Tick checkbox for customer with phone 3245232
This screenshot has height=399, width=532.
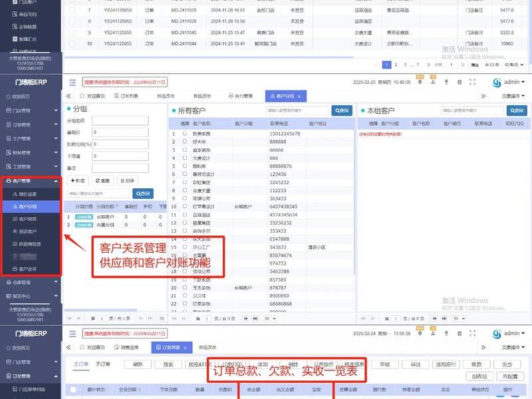point(185,182)
